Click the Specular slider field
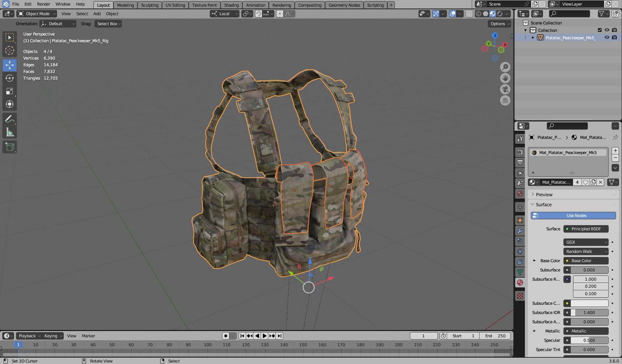 (x=589, y=340)
